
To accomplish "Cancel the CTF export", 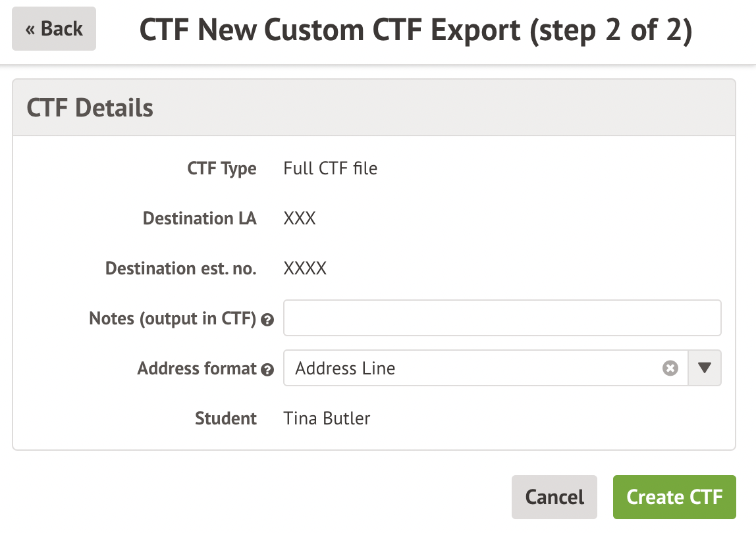I will point(554,497).
